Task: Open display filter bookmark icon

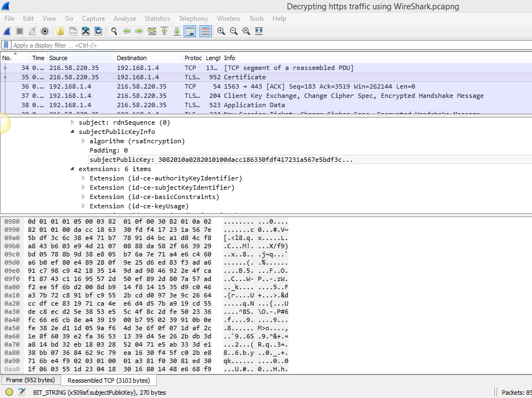Action: click(6, 45)
